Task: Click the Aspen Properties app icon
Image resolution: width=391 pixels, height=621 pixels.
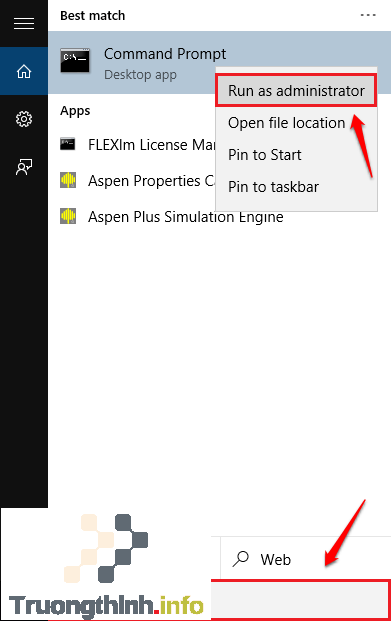Action: (x=68, y=180)
